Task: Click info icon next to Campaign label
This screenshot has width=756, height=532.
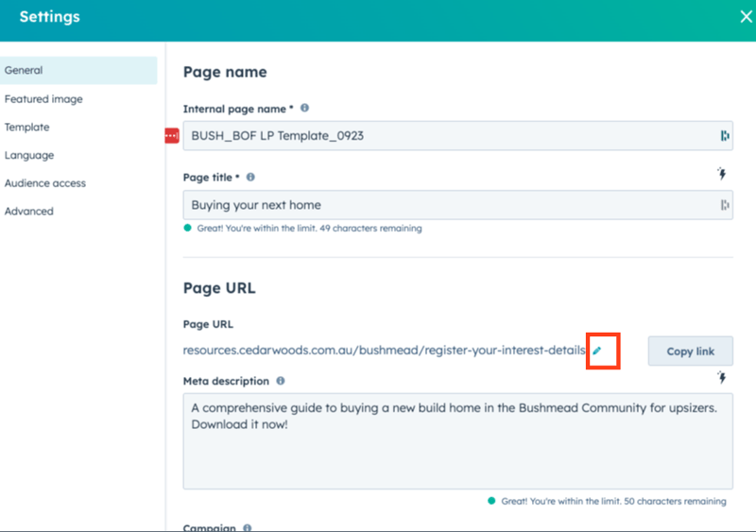Action: 248,527
